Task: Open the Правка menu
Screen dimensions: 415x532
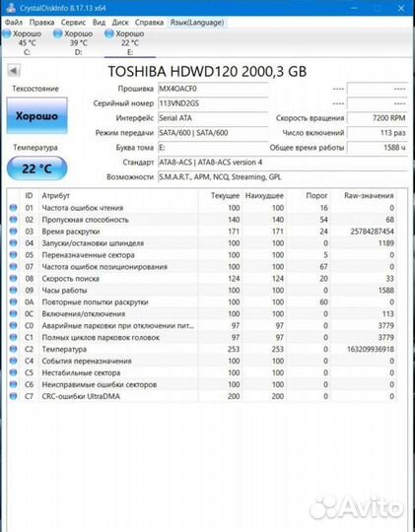Action: click(41, 23)
